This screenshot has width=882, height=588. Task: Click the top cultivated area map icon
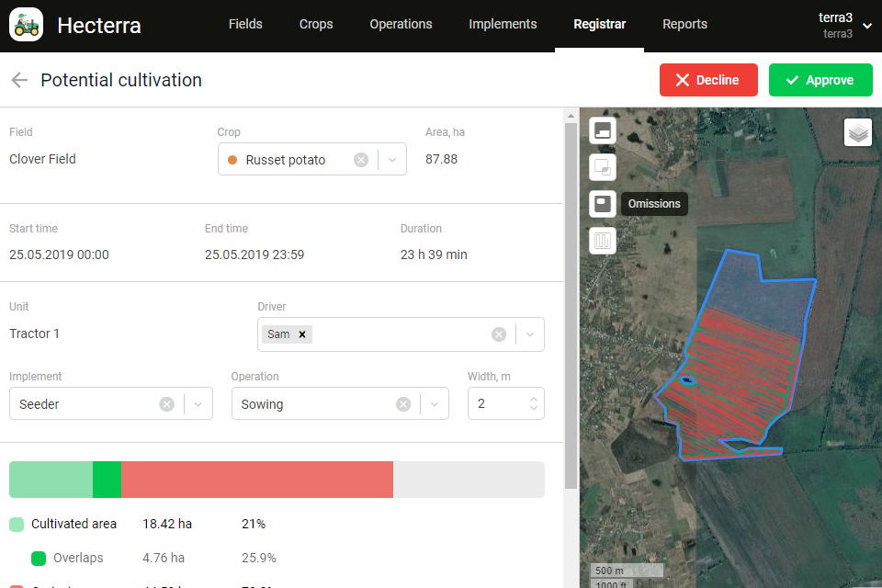(603, 130)
